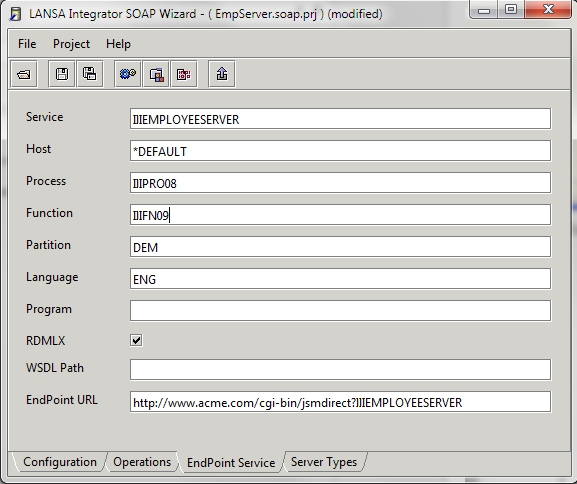577x484 pixels.
Task: Click the compile icon with colored blocks
Action: (156, 74)
